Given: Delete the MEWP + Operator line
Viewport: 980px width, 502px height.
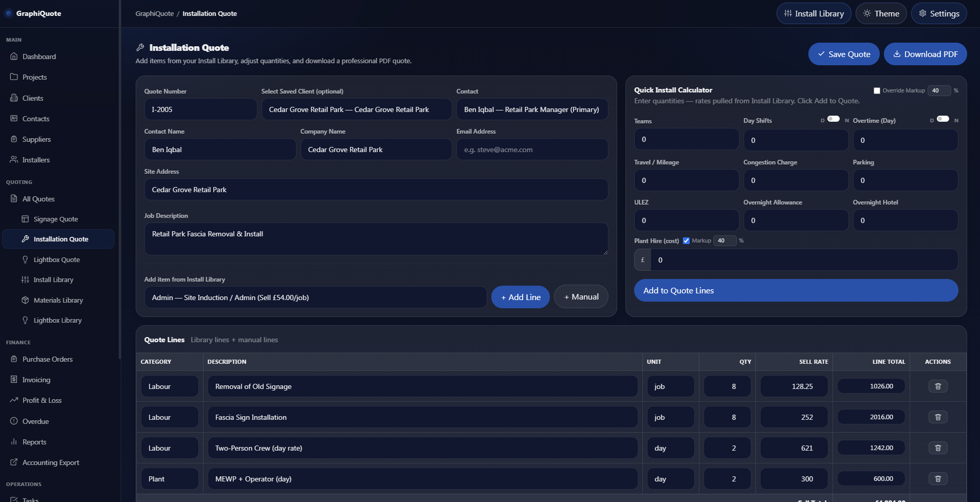Looking at the screenshot, I should tap(938, 479).
